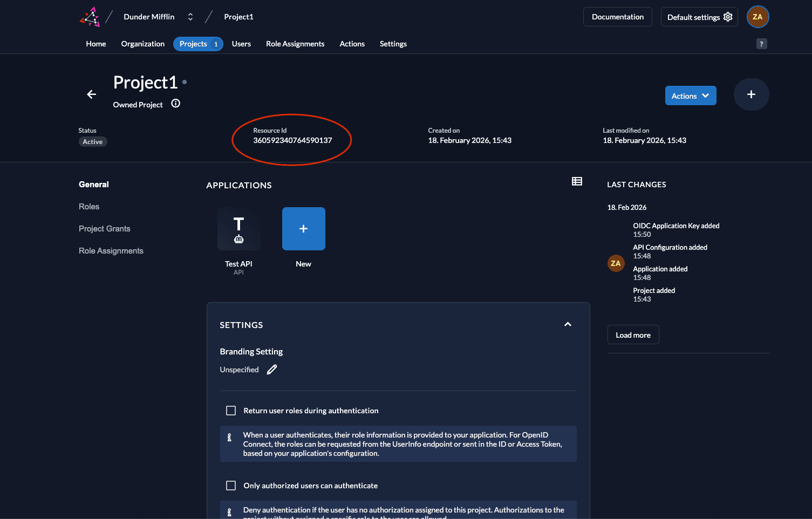The image size is (812, 519).
Task: Open the help question mark icon
Action: tap(761, 44)
